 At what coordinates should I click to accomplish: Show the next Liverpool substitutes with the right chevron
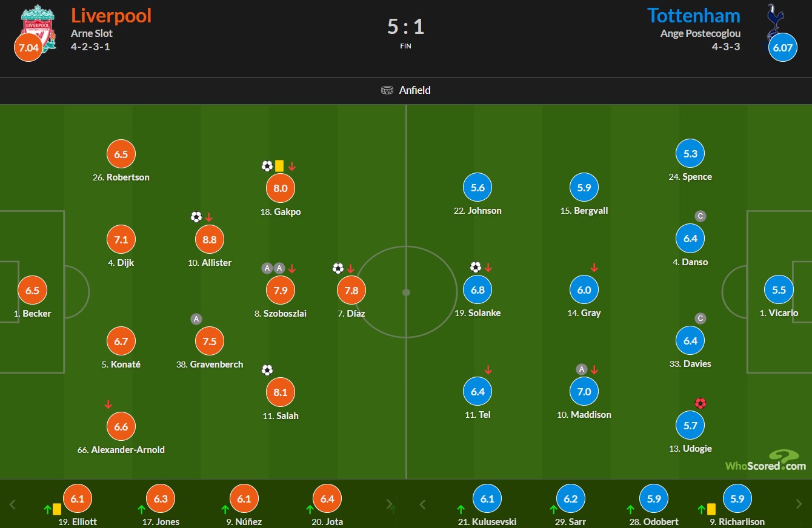(390, 504)
